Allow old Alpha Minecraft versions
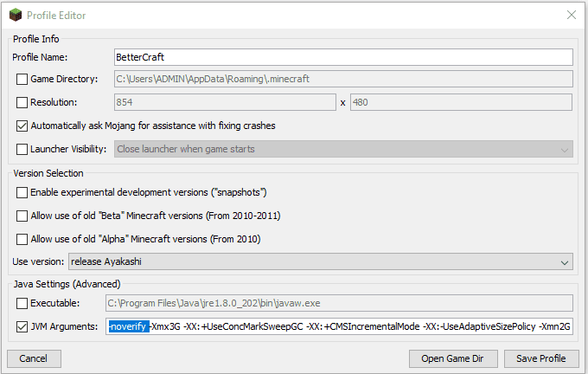Viewport: 588px width, 374px height. coord(22,239)
